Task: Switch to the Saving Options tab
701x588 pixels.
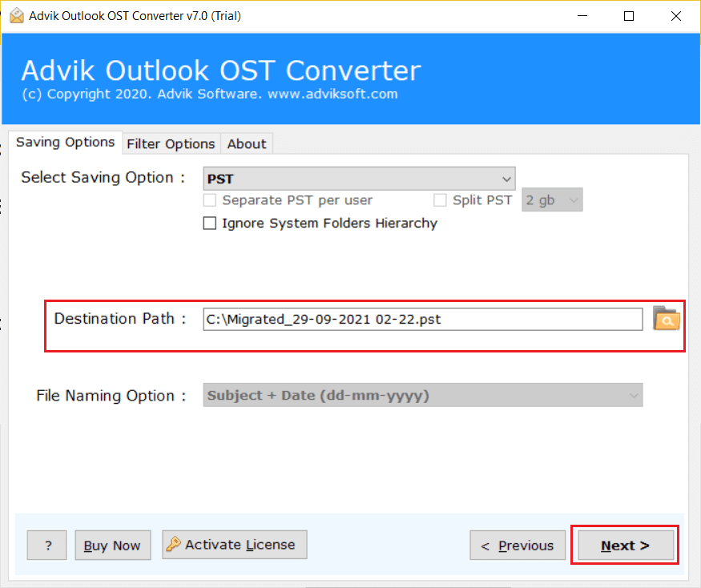Action: coord(65,142)
